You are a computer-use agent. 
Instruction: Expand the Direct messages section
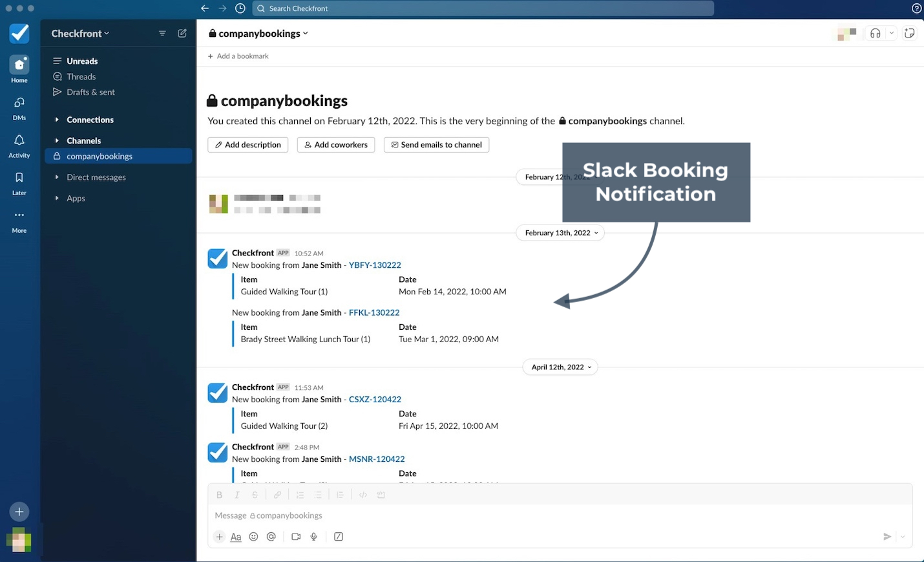(57, 177)
